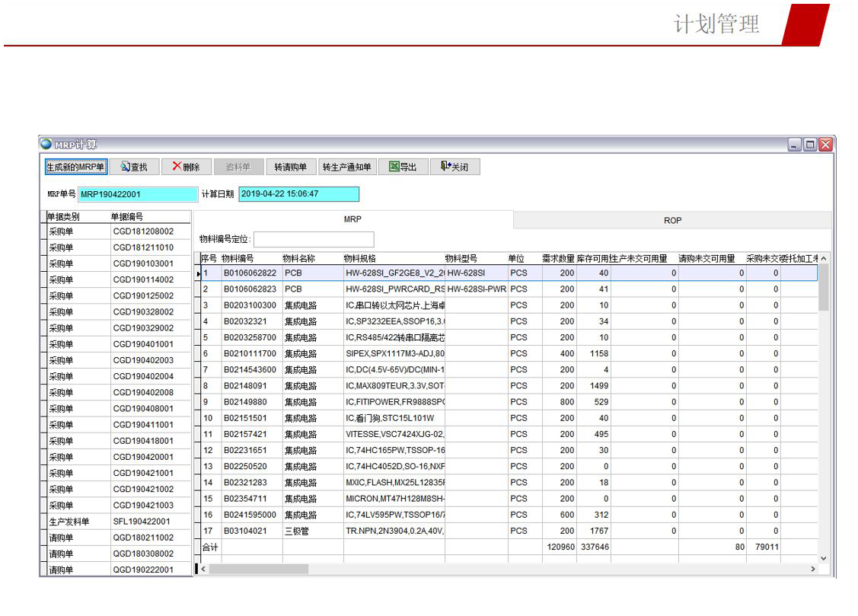Select document CGD181208002 in left list
Viewport: 858px width, 616px height.
[143, 231]
